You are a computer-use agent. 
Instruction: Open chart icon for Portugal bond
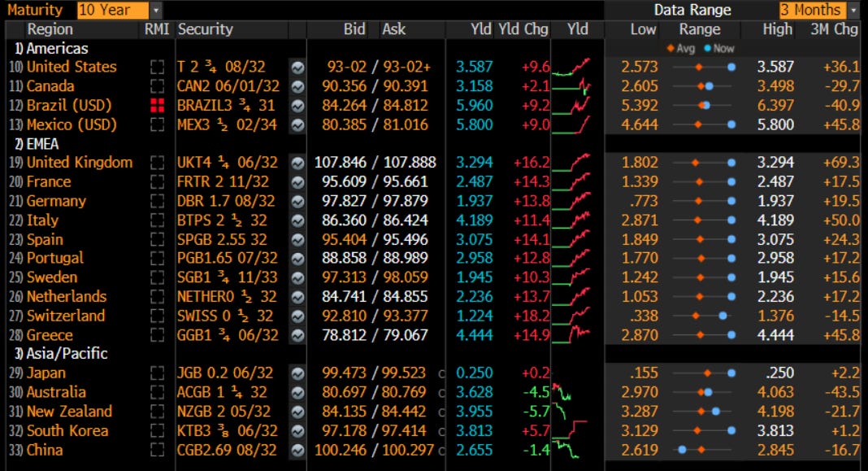coord(297,258)
